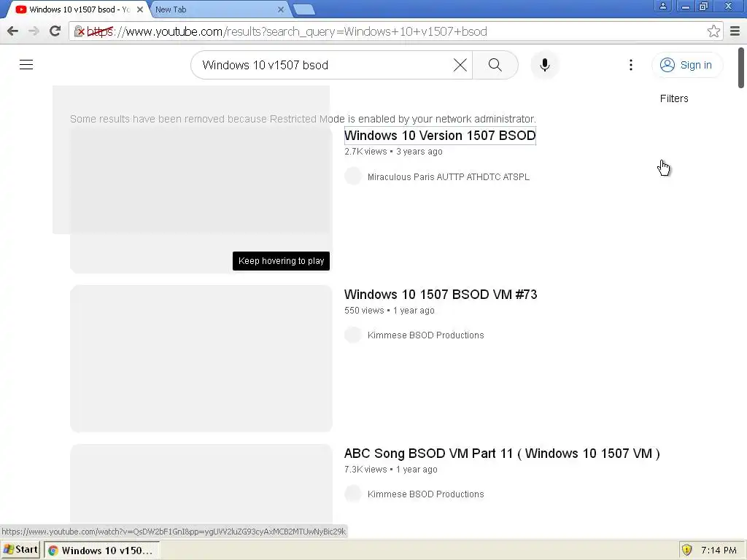Open Miraculous Paris AUTTP ATHDTC ATSPL channel

pos(449,176)
